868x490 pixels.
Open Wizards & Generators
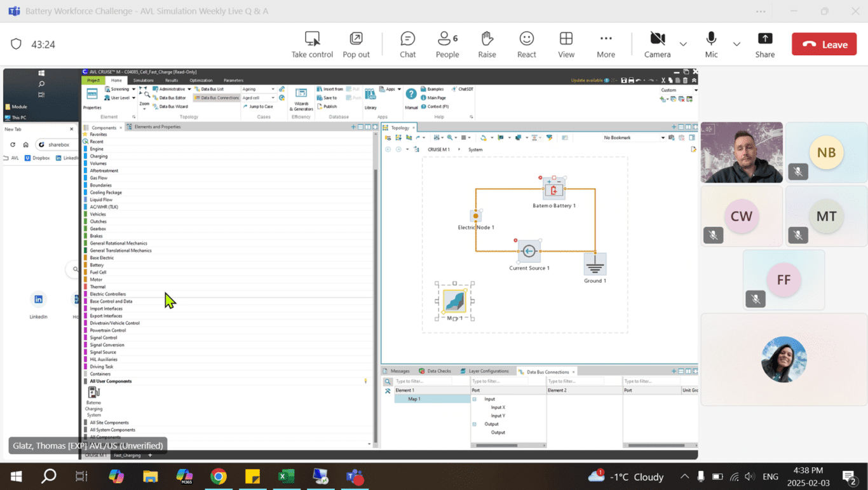coord(301,99)
